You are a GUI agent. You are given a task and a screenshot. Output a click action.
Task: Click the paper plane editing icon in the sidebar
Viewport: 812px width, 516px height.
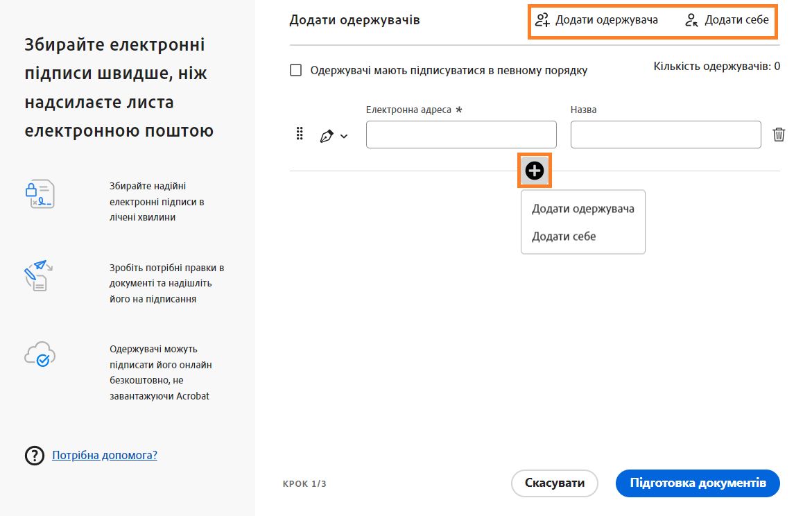[x=38, y=276]
